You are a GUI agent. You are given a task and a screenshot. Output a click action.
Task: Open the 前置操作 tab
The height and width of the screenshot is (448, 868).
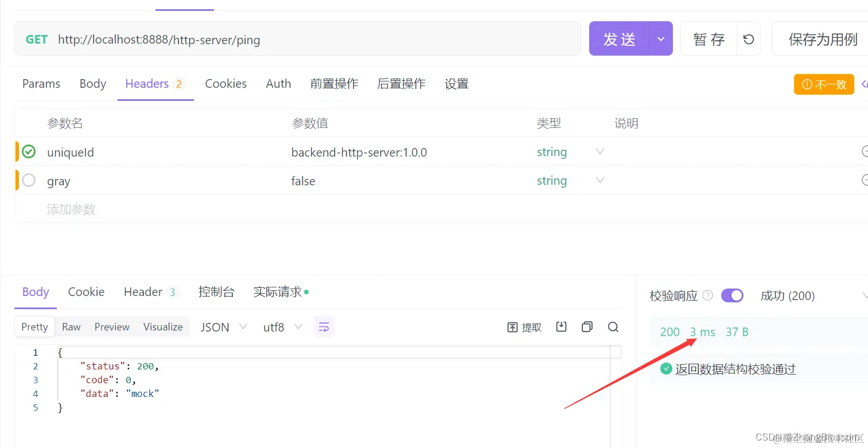pos(334,84)
